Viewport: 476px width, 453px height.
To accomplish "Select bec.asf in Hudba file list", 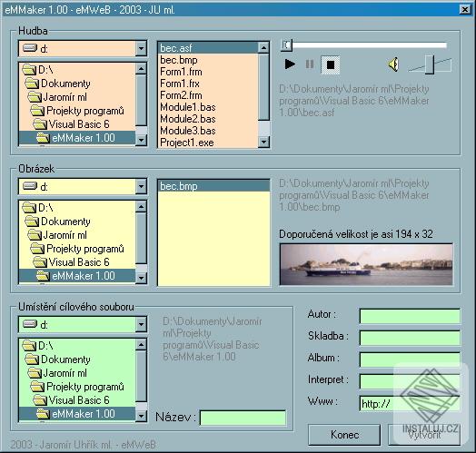I will tap(208, 48).
